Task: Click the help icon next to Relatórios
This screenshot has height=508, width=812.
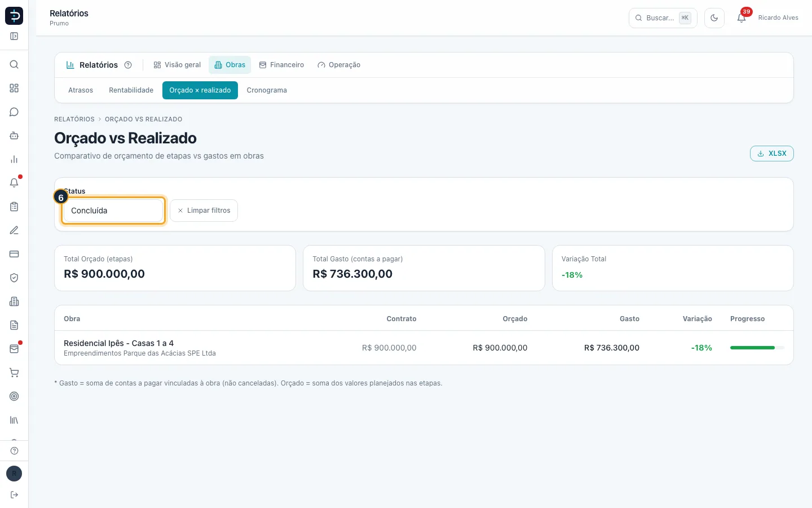Action: click(x=128, y=65)
